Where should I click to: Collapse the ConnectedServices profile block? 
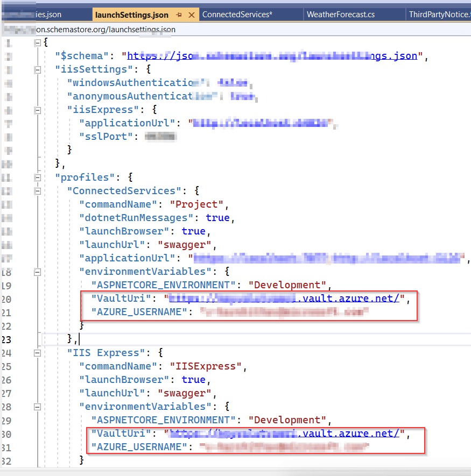[37, 190]
